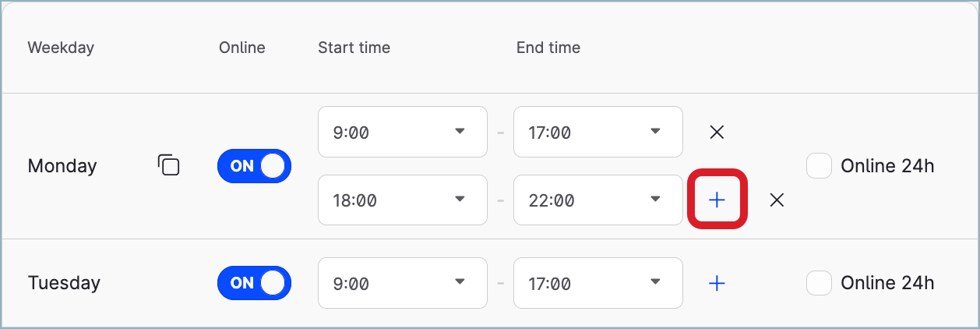This screenshot has height=329, width=980.
Task: Open Monday's 22:00 end time dropdown
Action: (598, 200)
